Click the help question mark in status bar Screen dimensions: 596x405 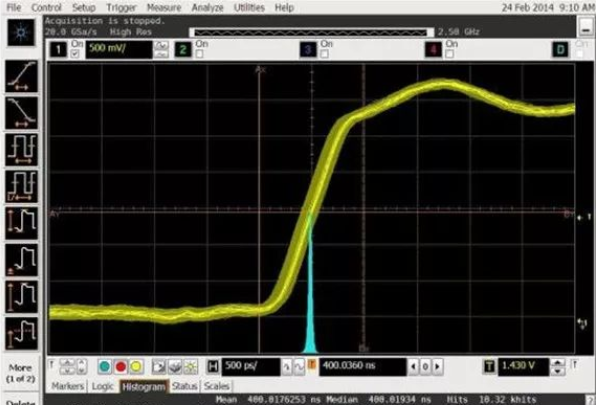[590, 400]
